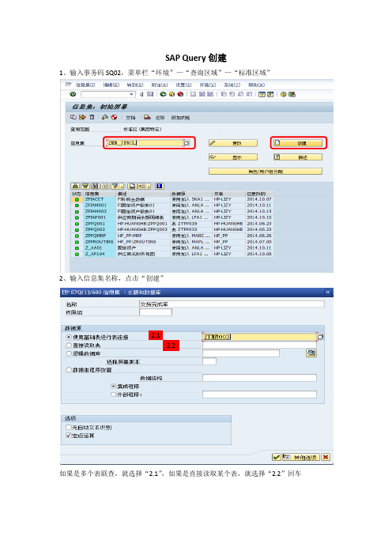Open value help beside infoset name field
392x555 pixels.
[187, 143]
